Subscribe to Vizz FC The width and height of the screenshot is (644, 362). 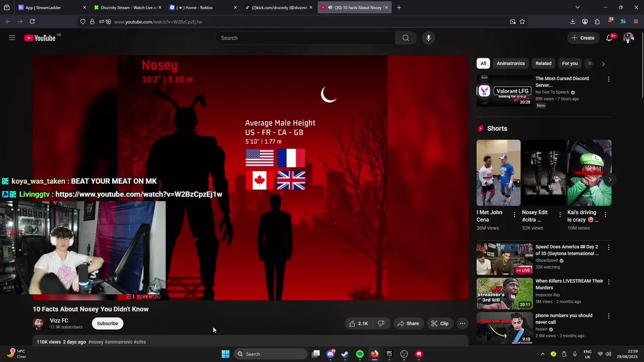[x=107, y=323]
